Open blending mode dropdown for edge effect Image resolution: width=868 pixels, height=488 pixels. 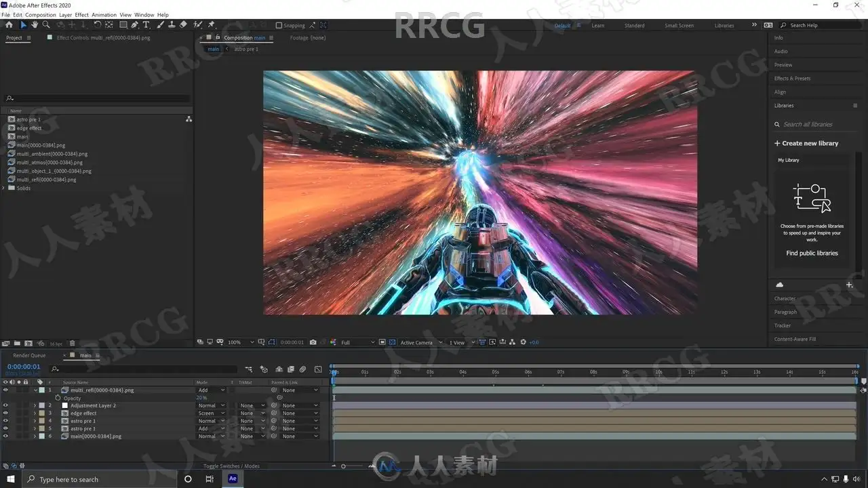tap(211, 413)
